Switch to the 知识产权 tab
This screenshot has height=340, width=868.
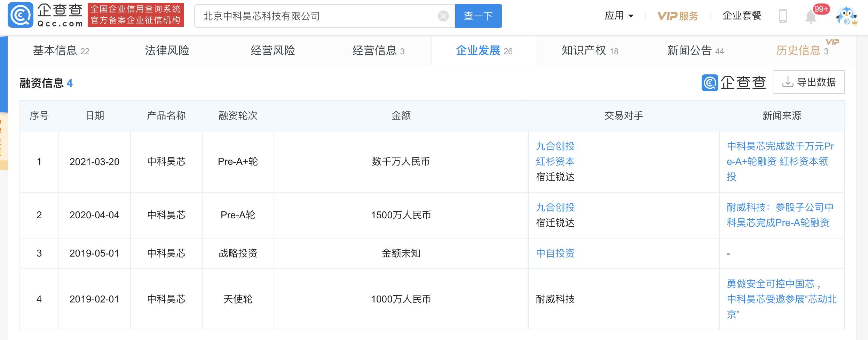pyautogui.click(x=590, y=51)
